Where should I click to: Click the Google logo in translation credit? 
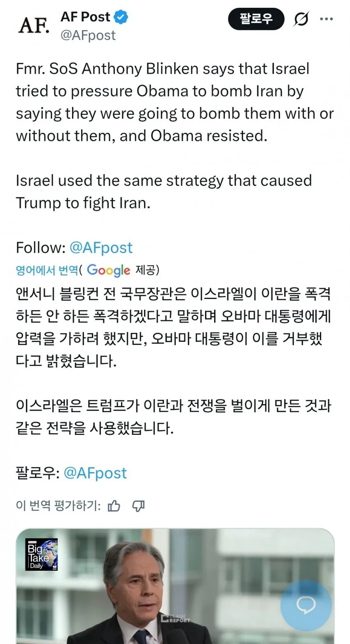click(x=108, y=270)
